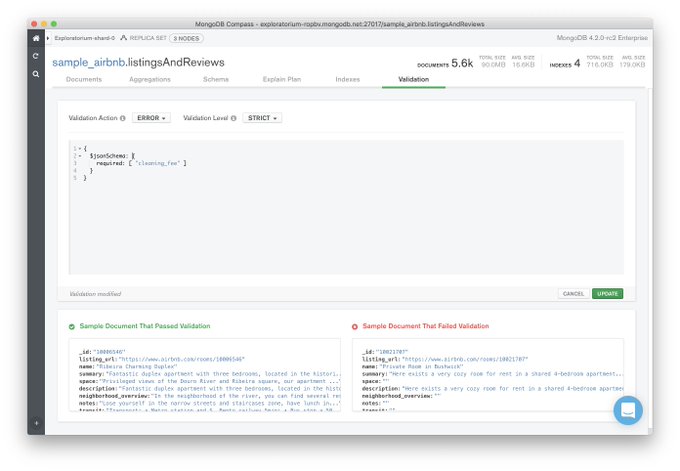Click "Sample Document That Passed Validation" heading
The image size is (680, 471).
[145, 326]
